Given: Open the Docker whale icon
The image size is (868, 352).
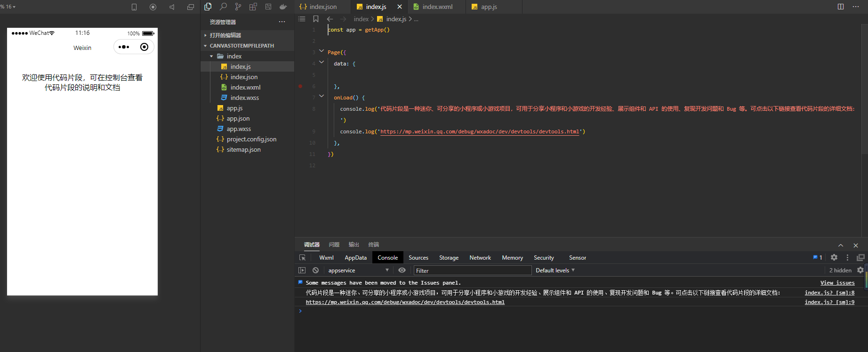Looking at the screenshot, I should tap(283, 7).
